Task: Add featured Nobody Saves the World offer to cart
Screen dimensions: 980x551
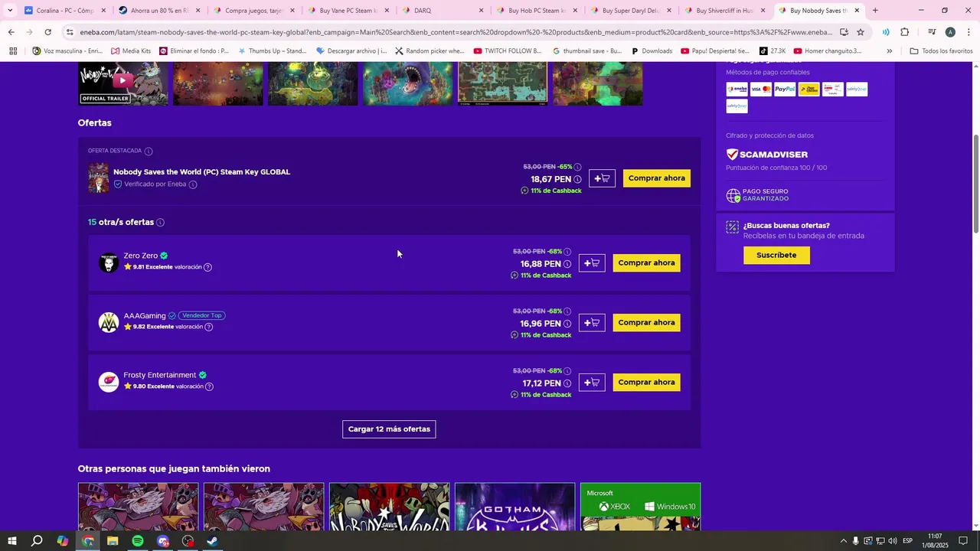Action: (602, 178)
